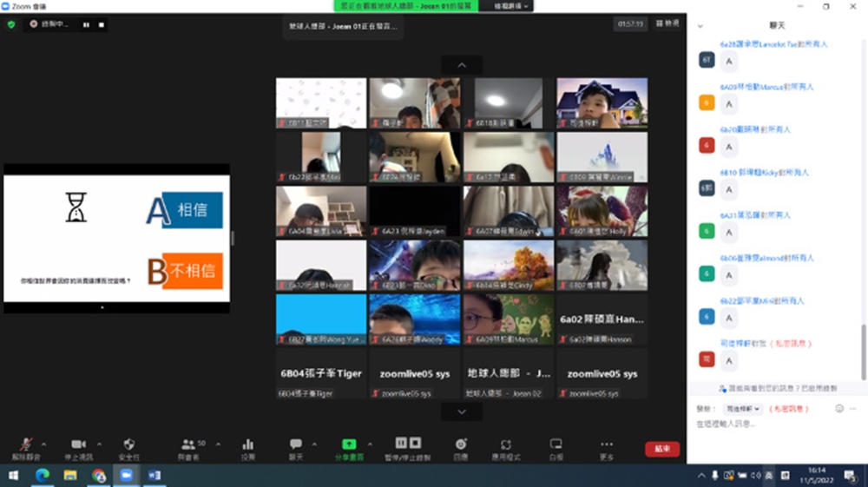Pause recording using top-left pause icon
The height and width of the screenshot is (487, 868).
(x=86, y=25)
